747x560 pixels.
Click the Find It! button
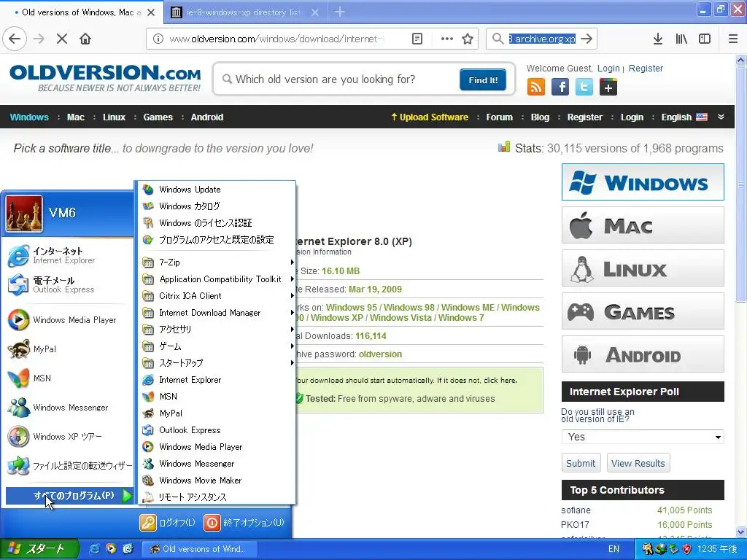(x=483, y=79)
